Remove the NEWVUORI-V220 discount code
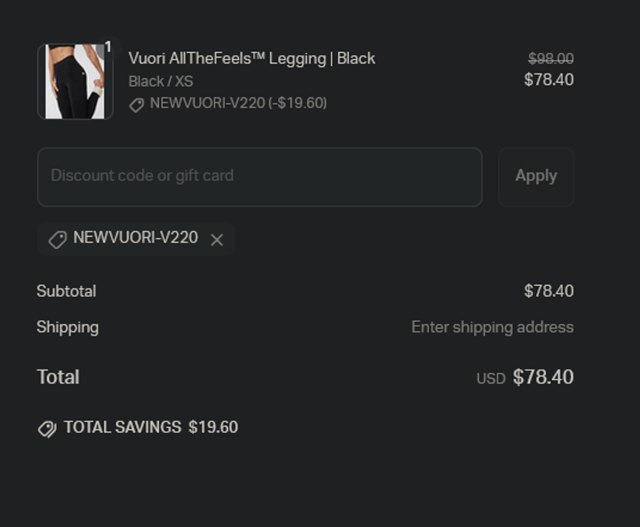 (x=217, y=240)
